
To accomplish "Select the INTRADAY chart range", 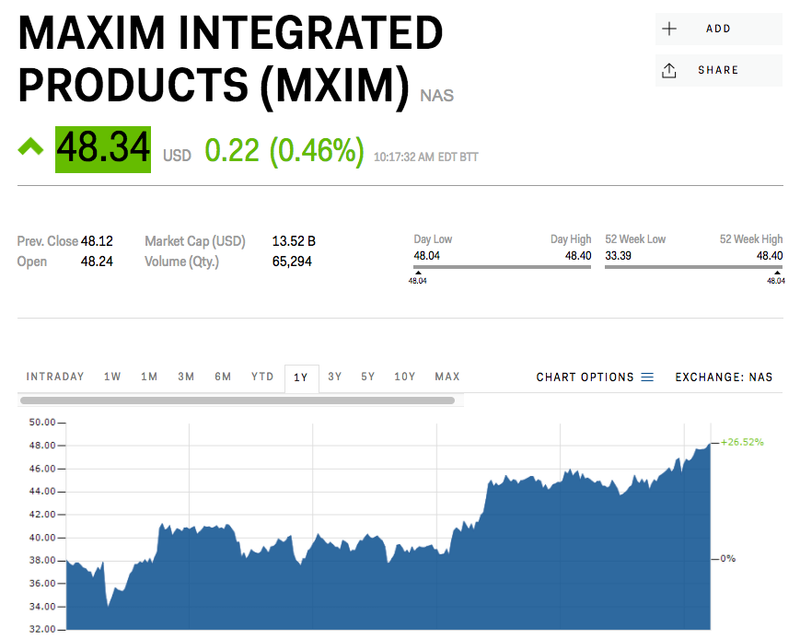I will click(55, 377).
